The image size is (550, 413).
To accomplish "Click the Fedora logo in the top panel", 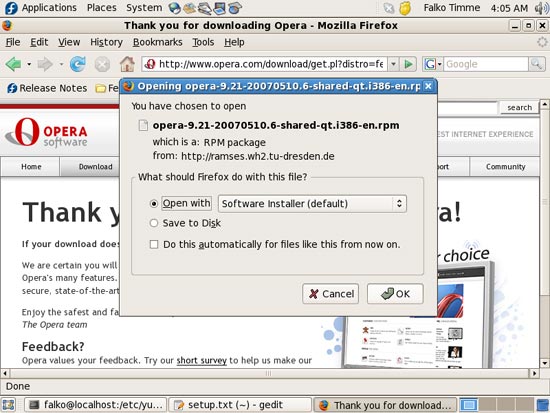I will coord(11,8).
